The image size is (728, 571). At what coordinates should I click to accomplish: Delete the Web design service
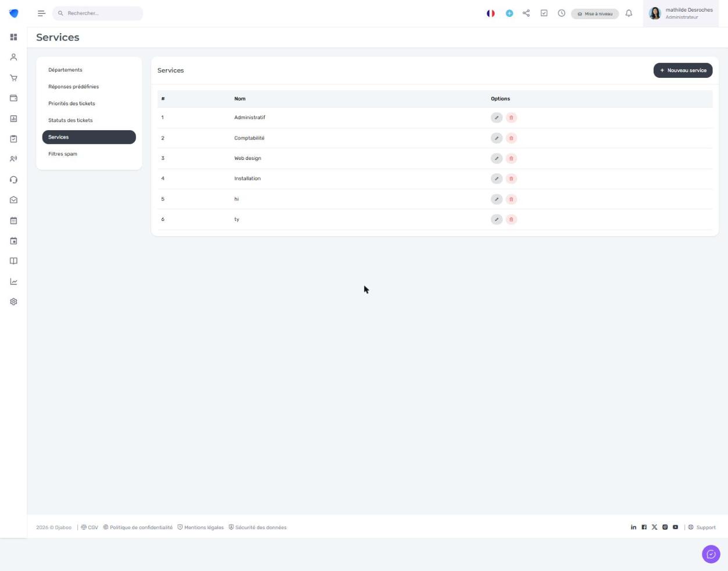click(511, 158)
